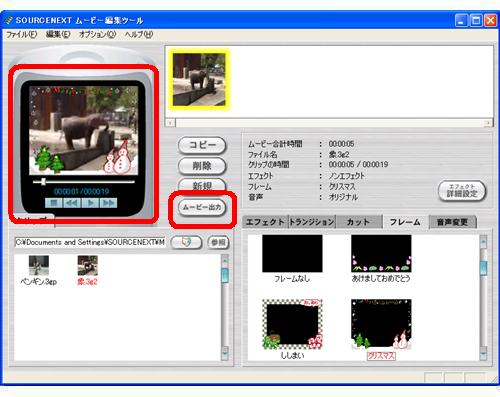Click the frame list scroll up arrow

pyautogui.click(x=483, y=241)
